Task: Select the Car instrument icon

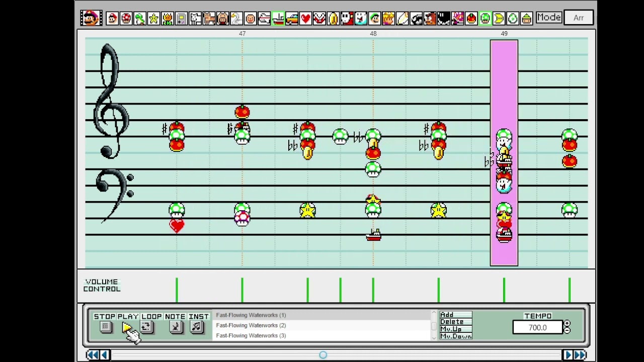Action: pos(292,19)
